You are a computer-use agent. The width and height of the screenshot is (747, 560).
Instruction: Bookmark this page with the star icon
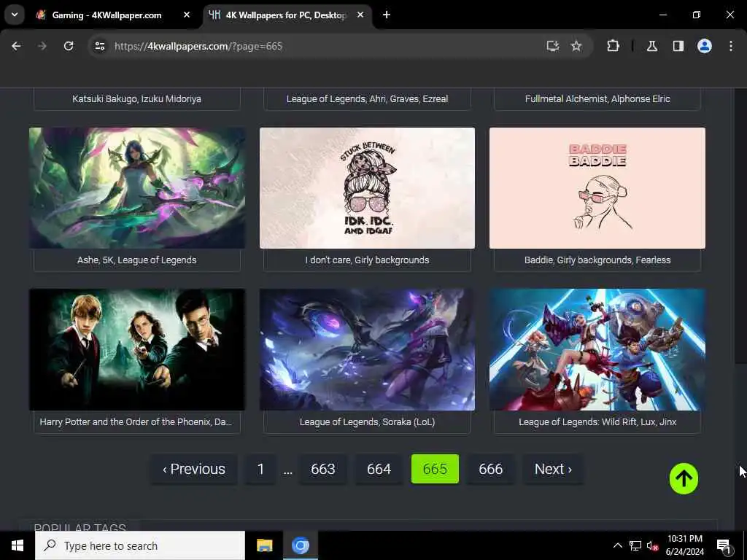coord(576,46)
